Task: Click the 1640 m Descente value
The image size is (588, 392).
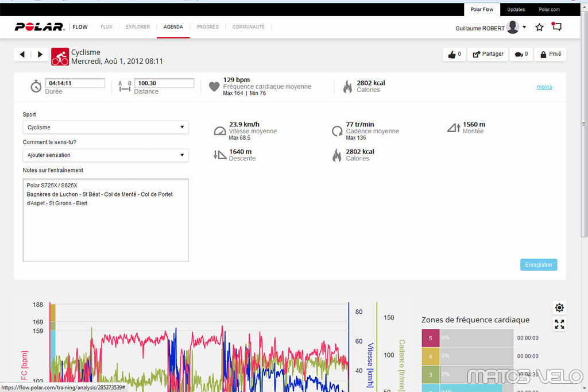Action: [240, 152]
